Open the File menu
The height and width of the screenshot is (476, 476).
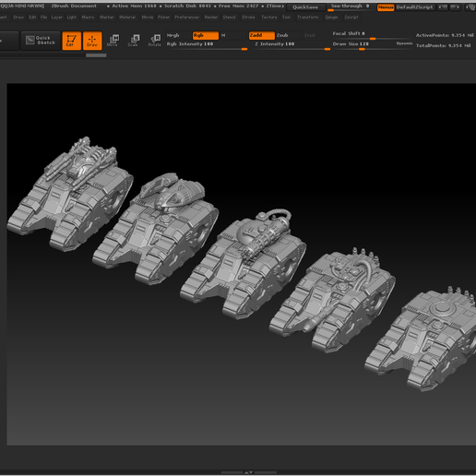[44, 18]
